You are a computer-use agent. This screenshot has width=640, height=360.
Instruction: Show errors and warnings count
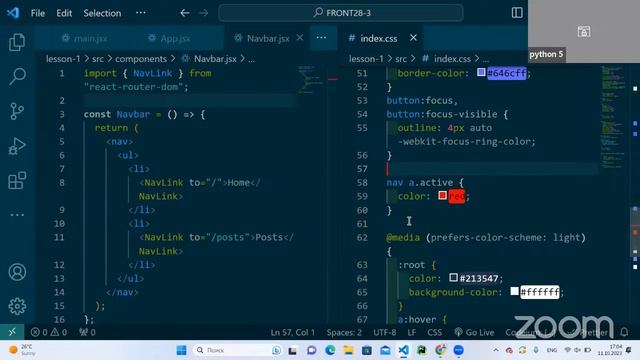49,332
